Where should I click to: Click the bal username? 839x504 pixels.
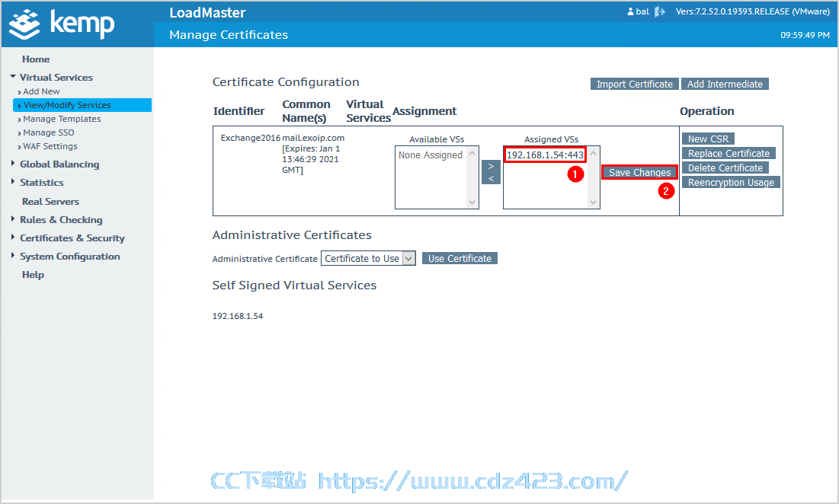[x=642, y=11]
